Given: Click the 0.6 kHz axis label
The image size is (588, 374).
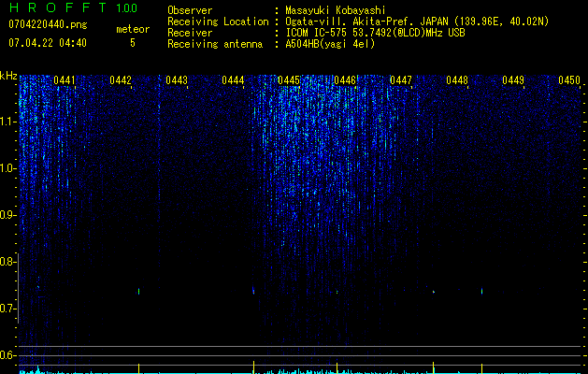Looking at the screenshot, I should tap(7, 355).
